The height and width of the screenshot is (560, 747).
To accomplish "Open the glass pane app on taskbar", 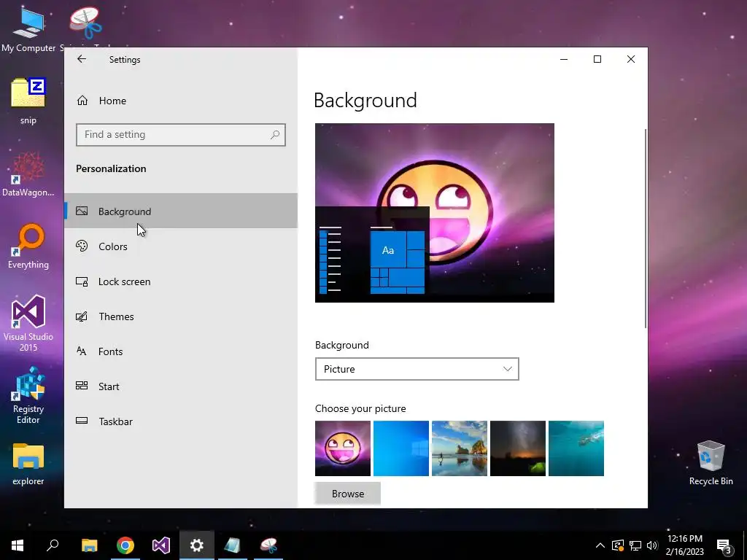I will coord(233,545).
